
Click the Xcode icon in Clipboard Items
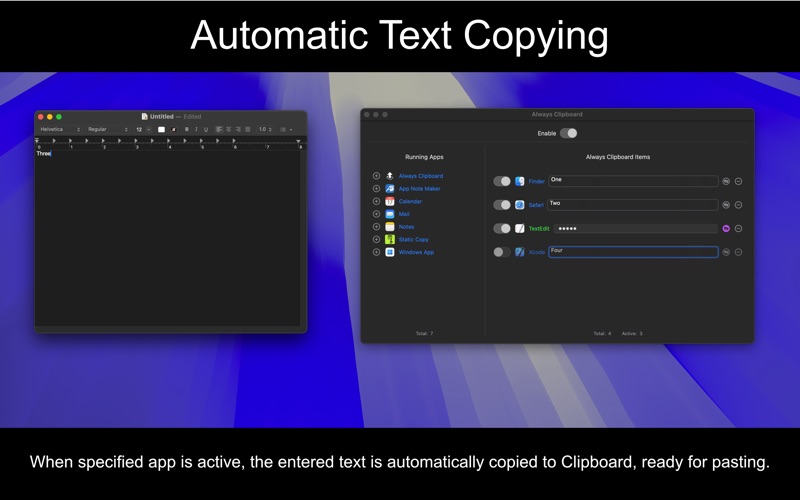[519, 252]
